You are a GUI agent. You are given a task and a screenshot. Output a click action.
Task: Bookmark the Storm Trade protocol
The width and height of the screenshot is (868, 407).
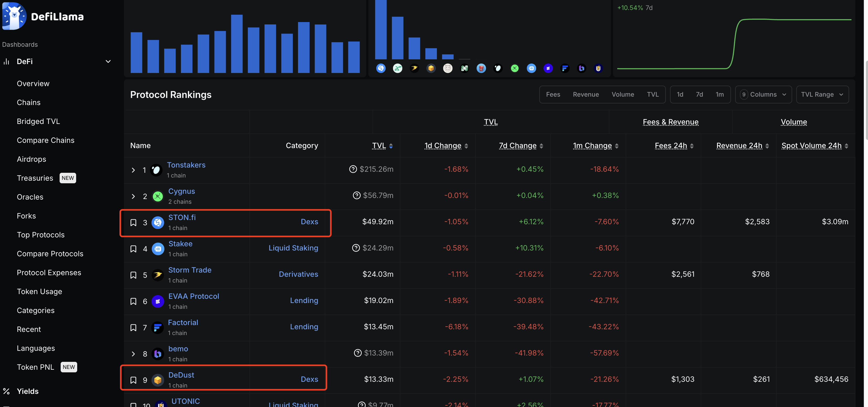coord(133,275)
